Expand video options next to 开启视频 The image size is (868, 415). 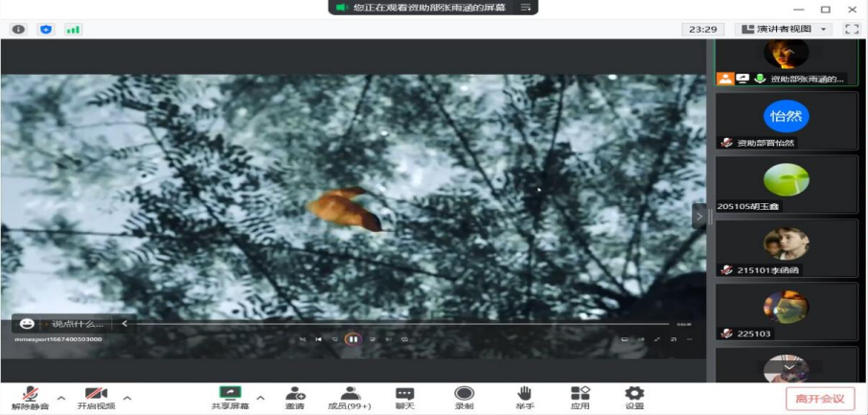127,398
